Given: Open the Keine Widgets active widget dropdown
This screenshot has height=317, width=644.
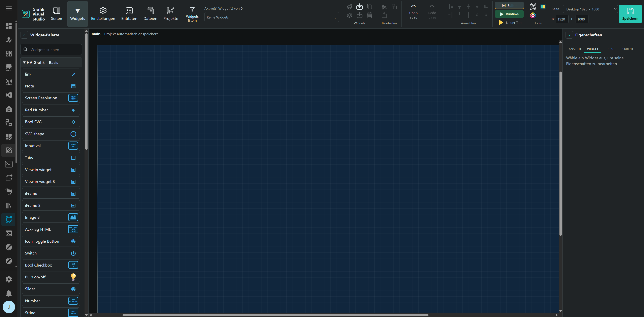Looking at the screenshot, I should coord(271,17).
